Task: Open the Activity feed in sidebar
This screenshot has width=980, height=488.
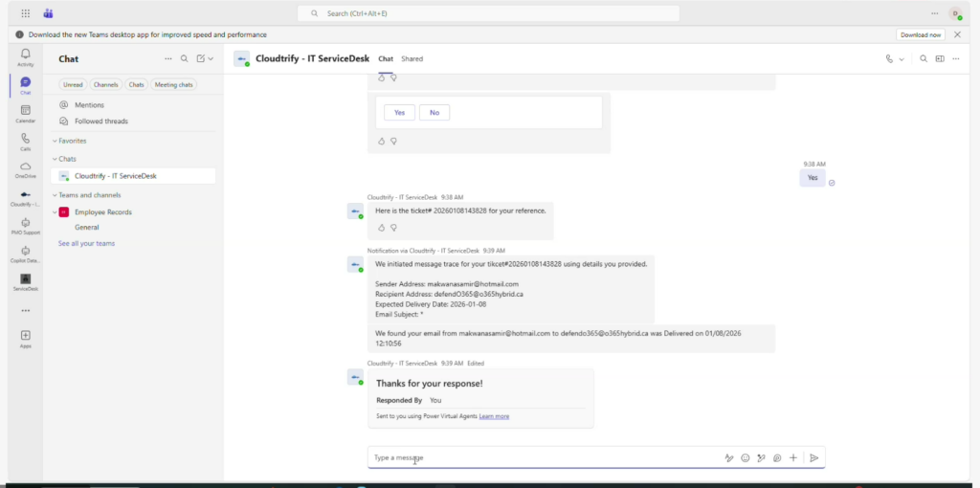Action: tap(25, 57)
